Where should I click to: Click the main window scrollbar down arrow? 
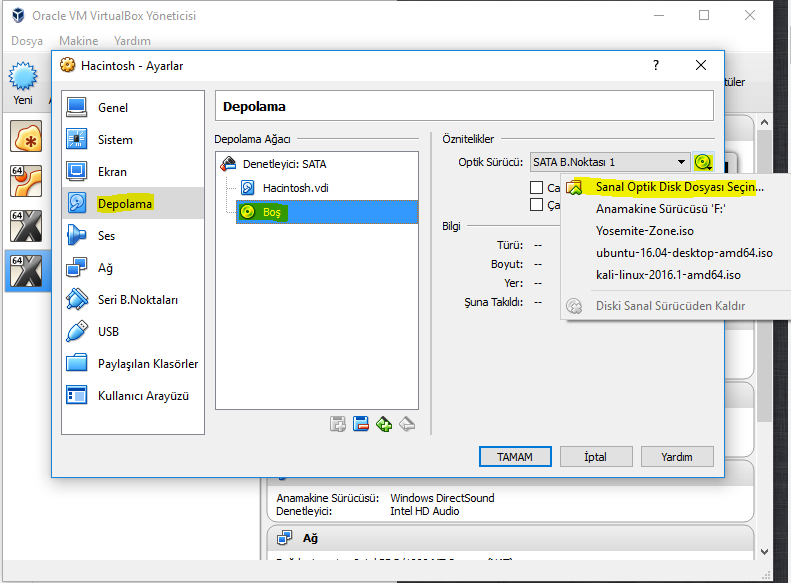coord(764,552)
